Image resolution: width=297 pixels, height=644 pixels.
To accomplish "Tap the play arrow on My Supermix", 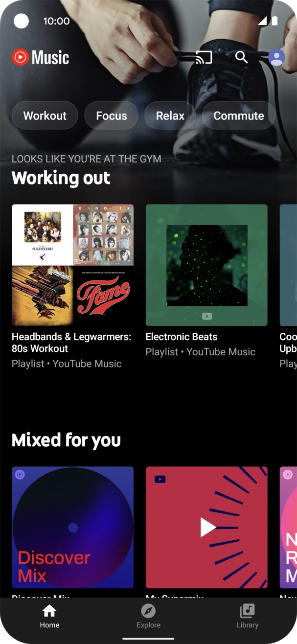I will pyautogui.click(x=208, y=528).
